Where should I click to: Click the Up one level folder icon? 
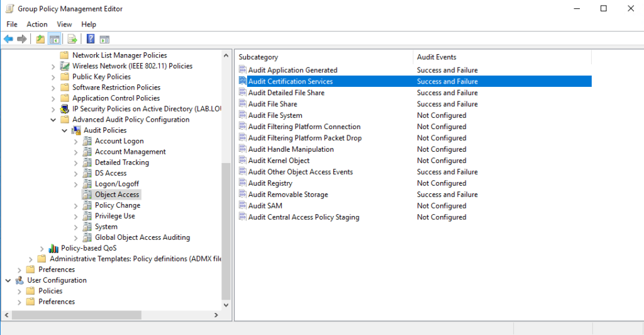click(x=40, y=39)
